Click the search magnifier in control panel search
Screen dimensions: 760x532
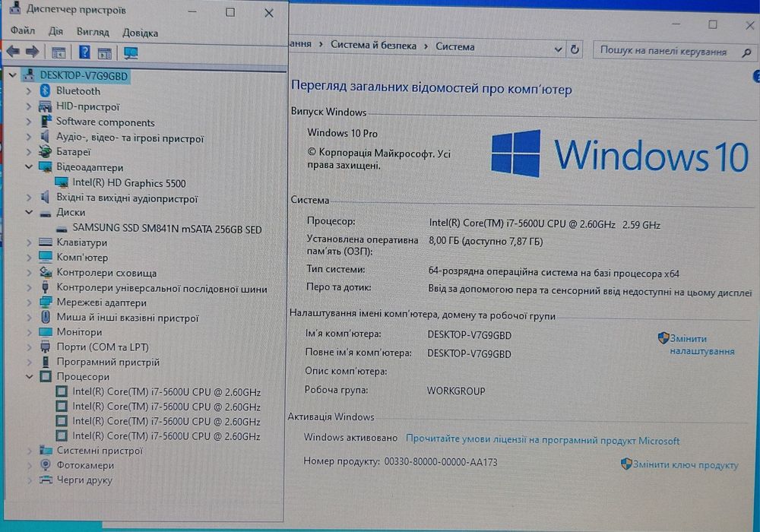pos(746,52)
